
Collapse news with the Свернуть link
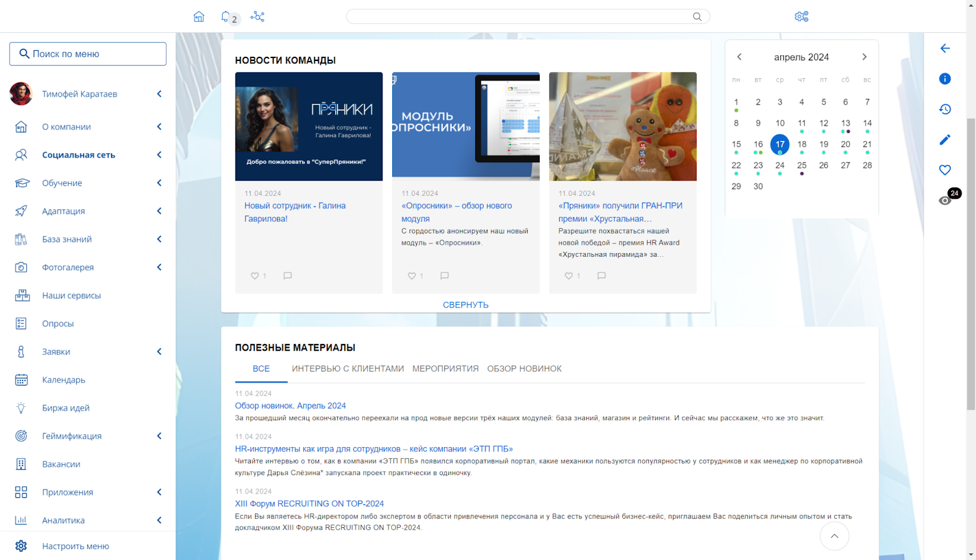(x=465, y=305)
